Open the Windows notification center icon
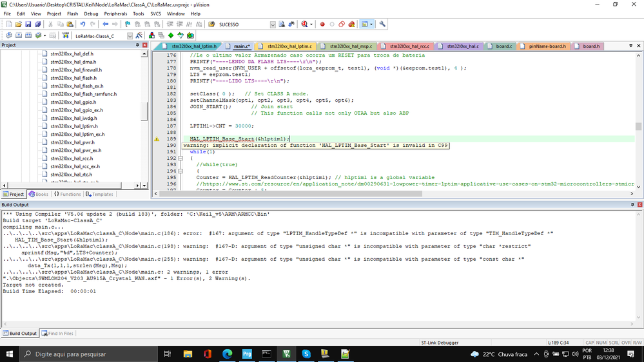The width and height of the screenshot is (644, 362). tap(631, 354)
